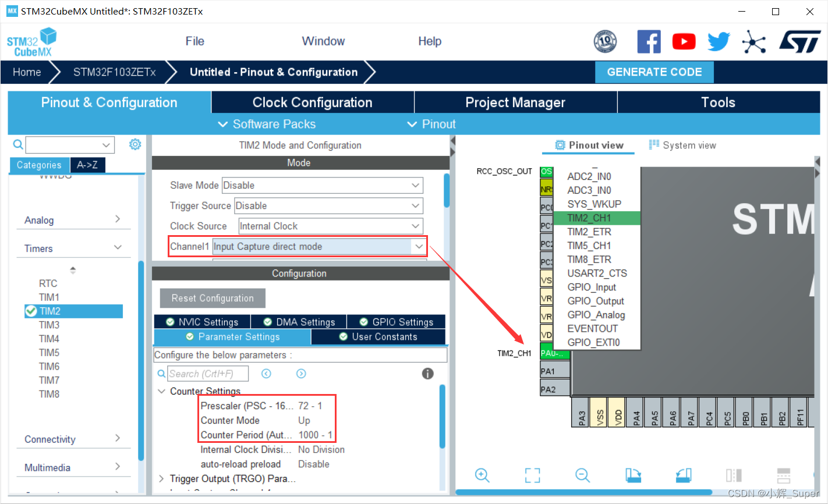Click the PA3 pin on the chip
828x504 pixels.
point(581,412)
